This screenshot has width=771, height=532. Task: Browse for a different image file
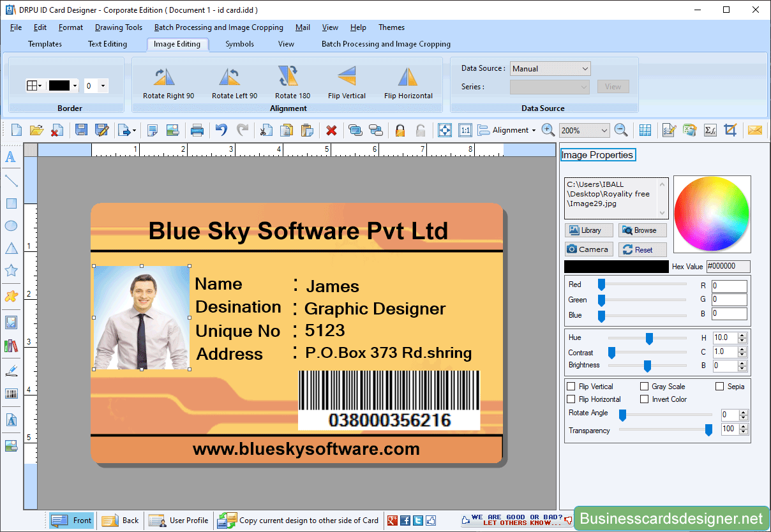(x=642, y=230)
